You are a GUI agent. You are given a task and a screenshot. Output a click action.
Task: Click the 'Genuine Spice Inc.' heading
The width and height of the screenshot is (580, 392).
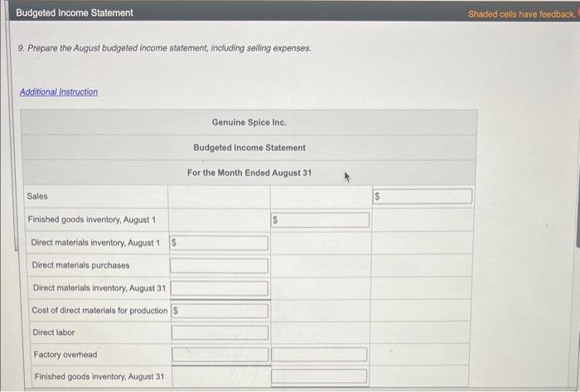249,123
